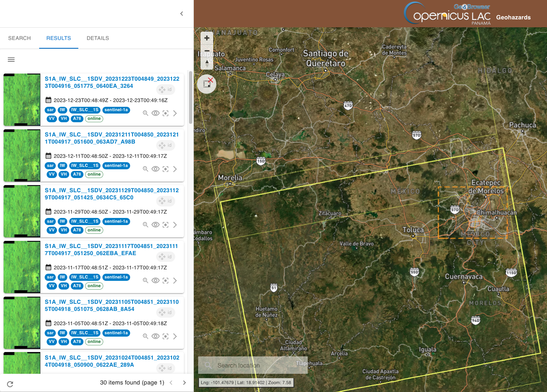Open details of the 20231105 result
Image resolution: width=547 pixels, height=392 pixels.
click(175, 336)
